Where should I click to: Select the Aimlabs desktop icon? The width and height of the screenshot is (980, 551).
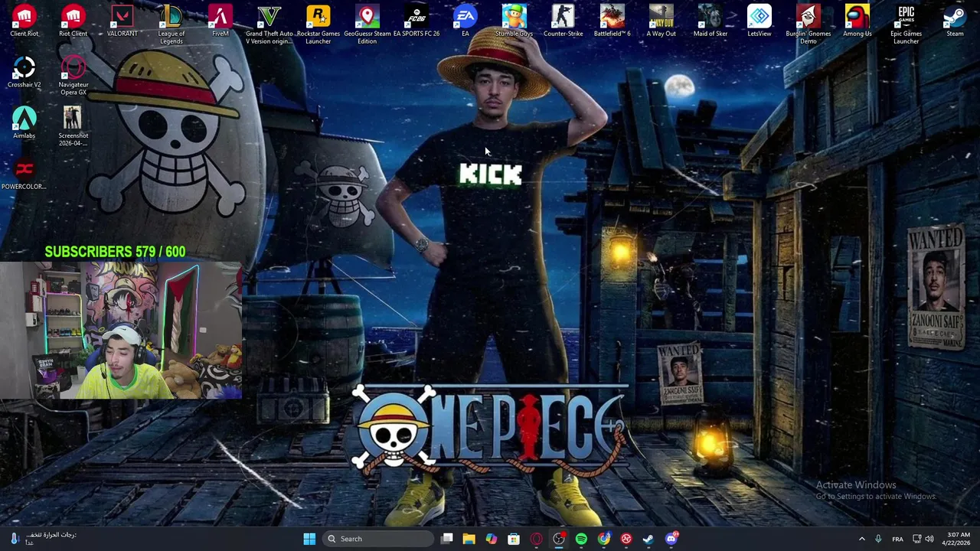(24, 123)
